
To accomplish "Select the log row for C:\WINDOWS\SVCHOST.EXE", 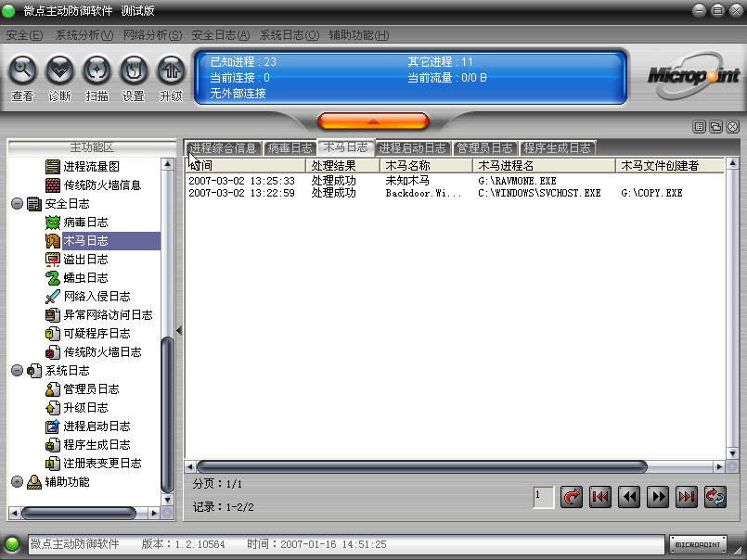I will click(456, 193).
